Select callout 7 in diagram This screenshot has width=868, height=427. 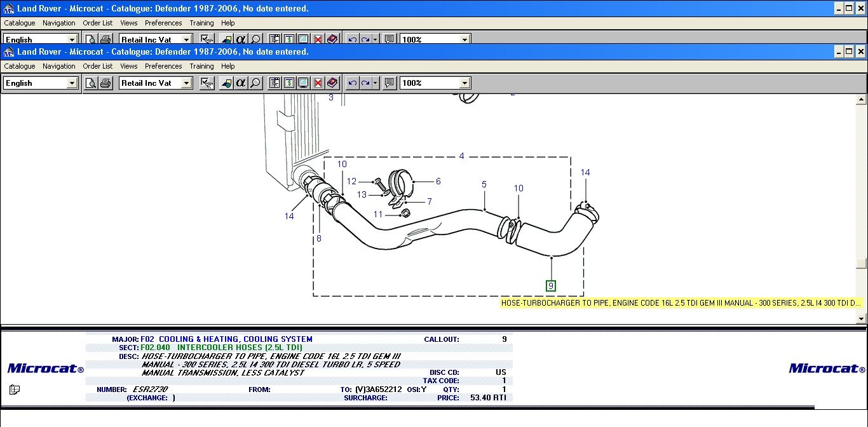pos(430,201)
